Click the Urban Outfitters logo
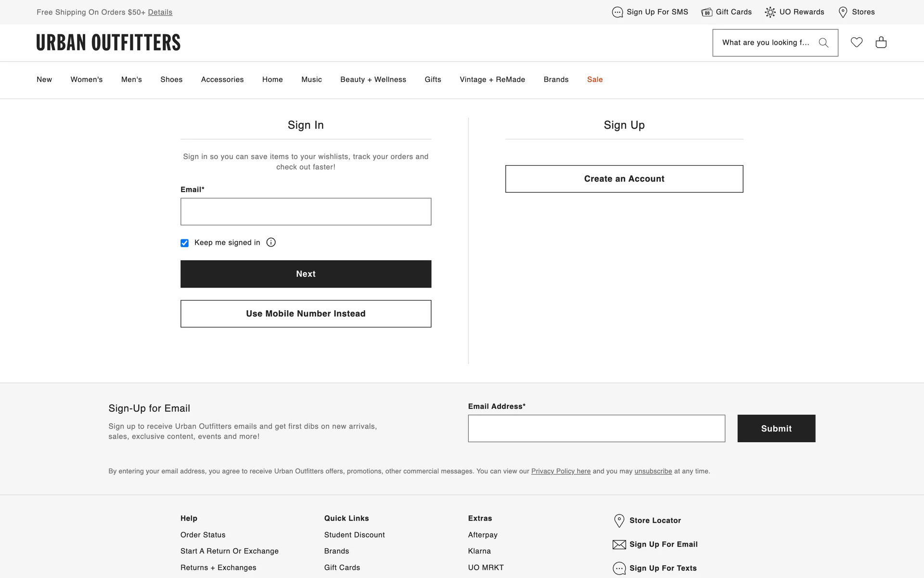 pos(108,42)
